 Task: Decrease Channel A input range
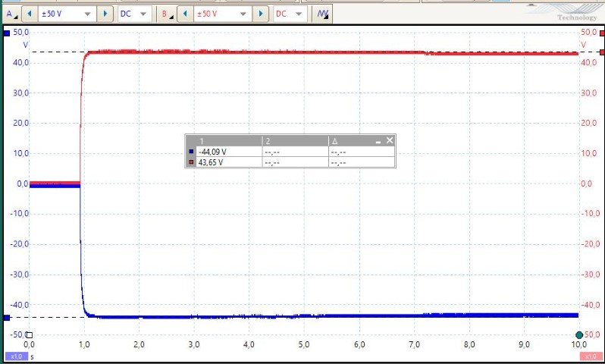(x=30, y=14)
